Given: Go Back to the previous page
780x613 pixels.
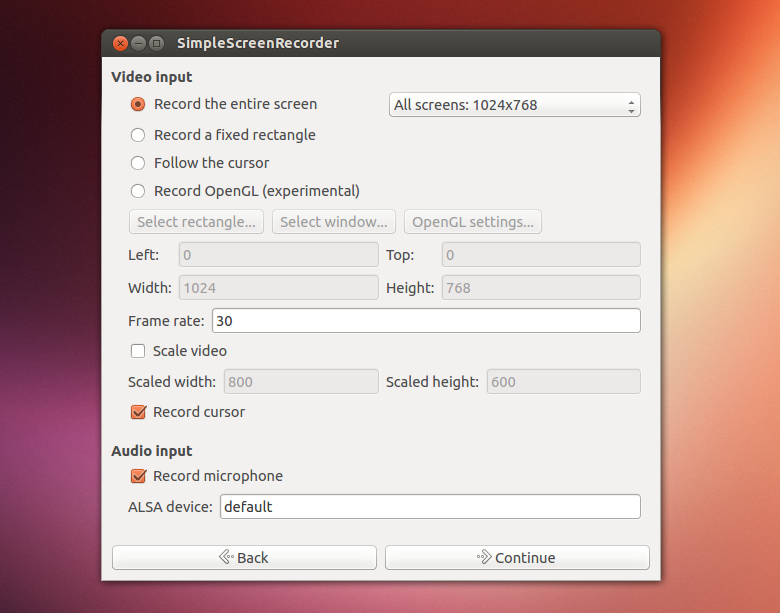Looking at the screenshot, I should 244,557.
